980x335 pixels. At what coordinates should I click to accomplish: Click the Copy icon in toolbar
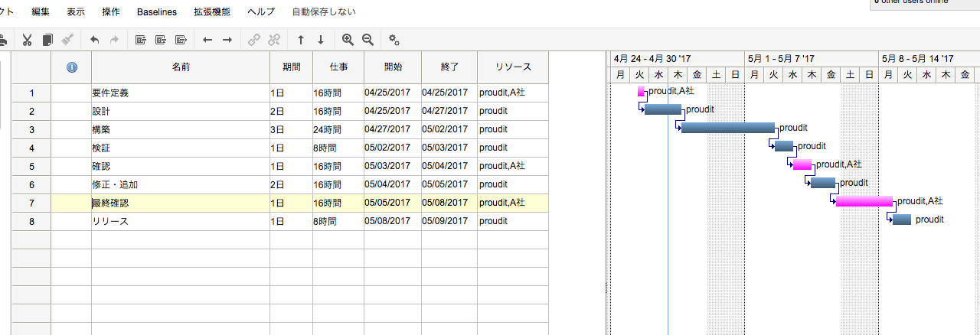pyautogui.click(x=47, y=40)
